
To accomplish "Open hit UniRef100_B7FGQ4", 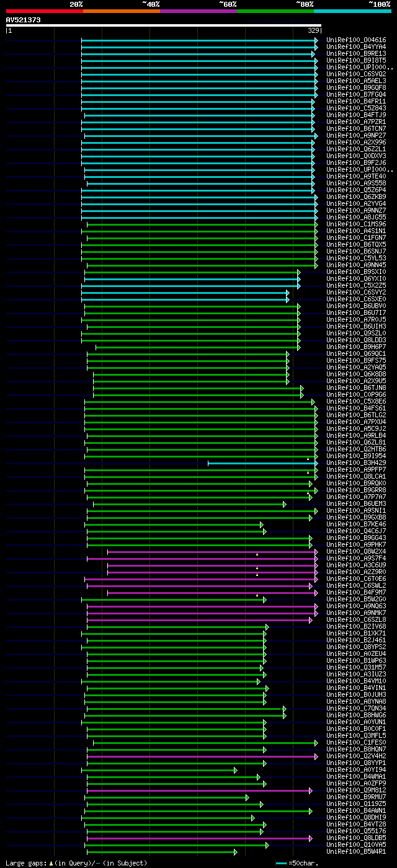I will (356, 94).
